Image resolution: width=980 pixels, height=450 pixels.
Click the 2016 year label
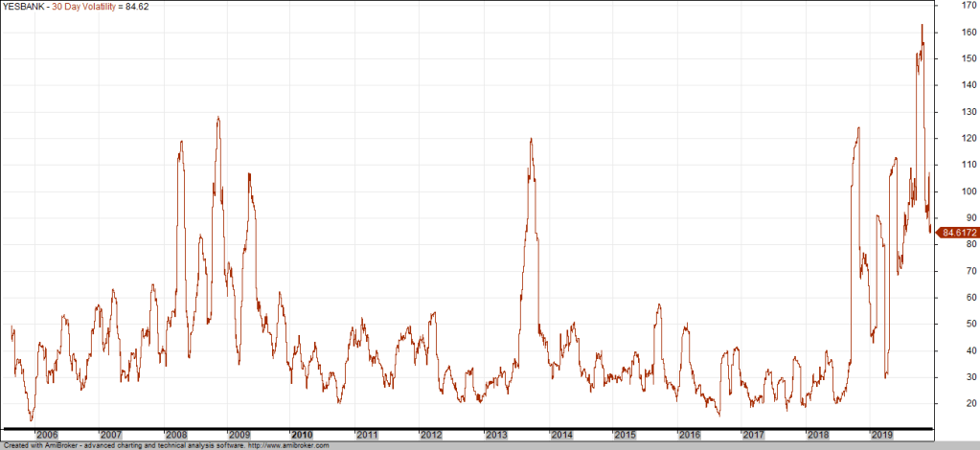click(x=689, y=434)
